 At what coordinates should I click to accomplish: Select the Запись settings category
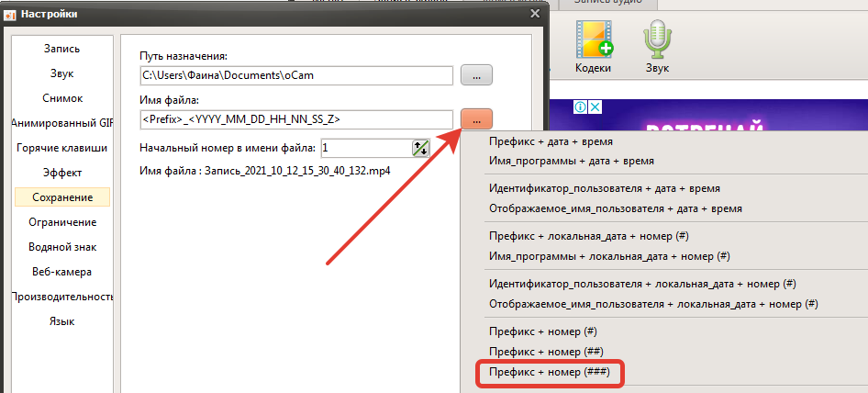pos(62,49)
